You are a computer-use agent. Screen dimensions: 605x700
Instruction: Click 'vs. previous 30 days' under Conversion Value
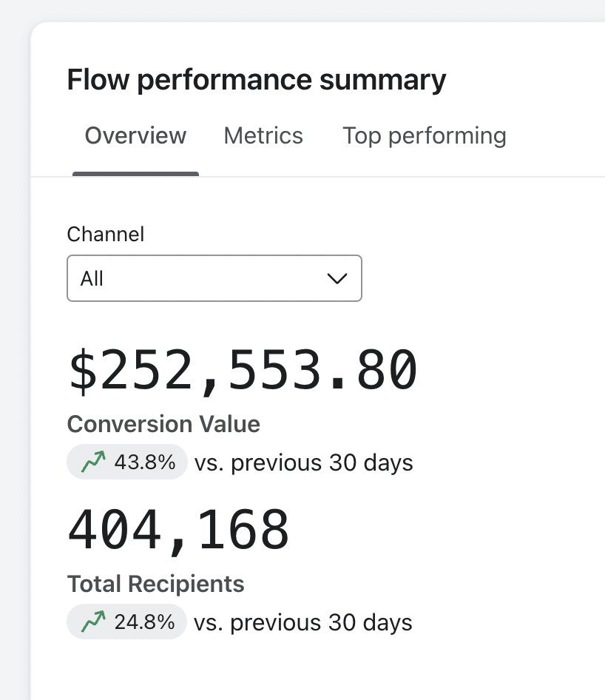coord(304,462)
